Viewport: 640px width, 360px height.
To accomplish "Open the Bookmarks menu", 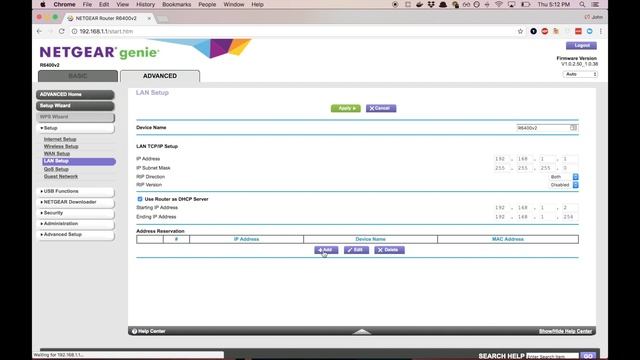I will pos(176,4).
